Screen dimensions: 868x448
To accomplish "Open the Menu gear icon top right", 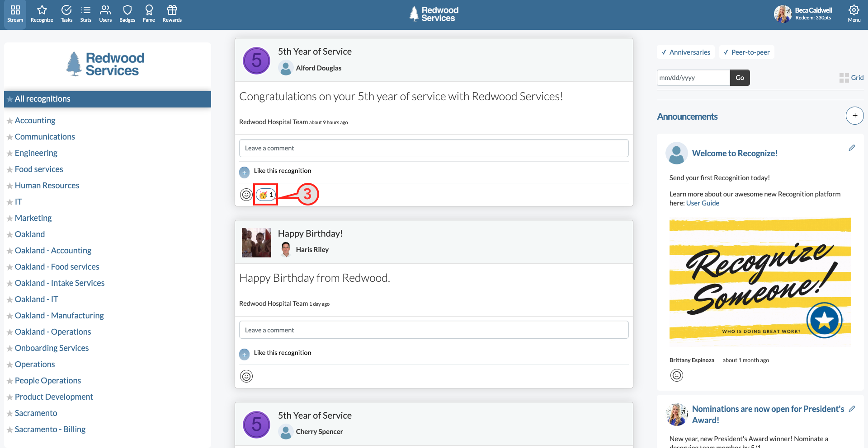I will (x=854, y=9).
